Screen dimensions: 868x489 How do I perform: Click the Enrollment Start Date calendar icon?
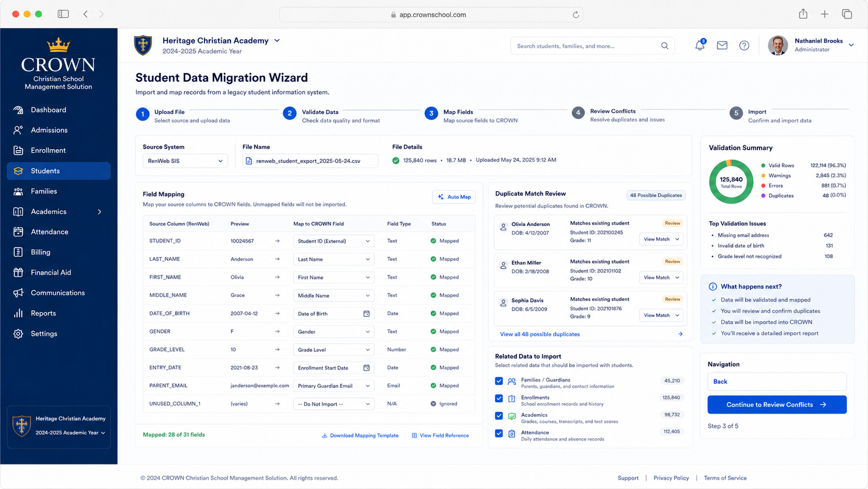pyautogui.click(x=367, y=367)
